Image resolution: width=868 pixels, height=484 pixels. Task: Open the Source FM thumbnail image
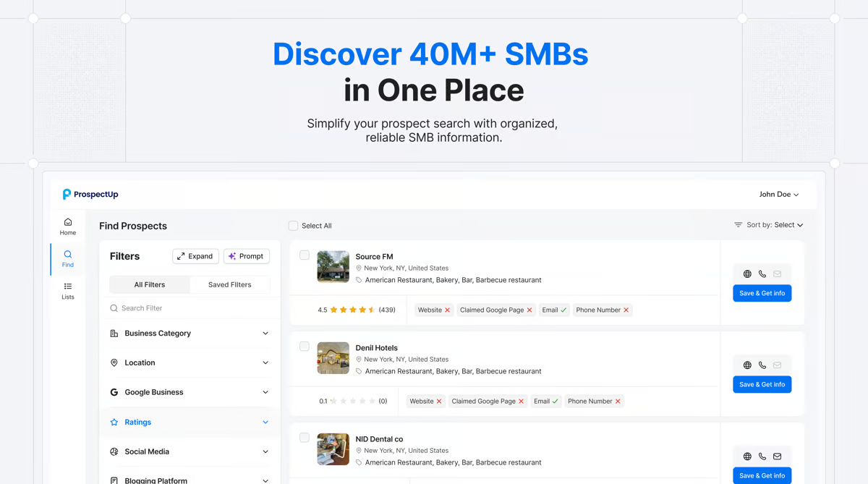point(333,267)
